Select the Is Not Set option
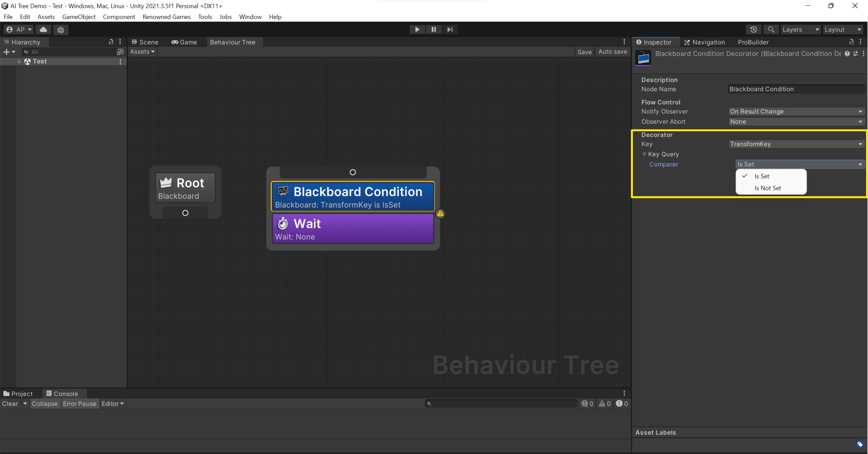This screenshot has height=454, width=868. point(768,188)
